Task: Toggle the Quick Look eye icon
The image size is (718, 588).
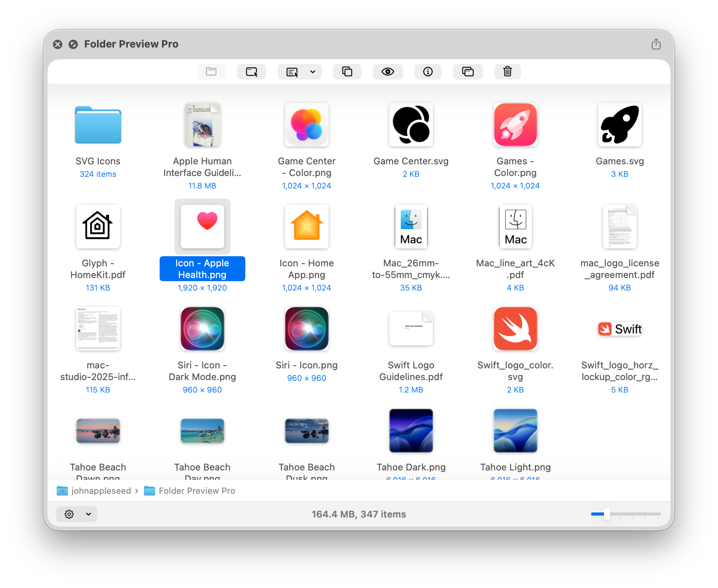Action: 388,72
